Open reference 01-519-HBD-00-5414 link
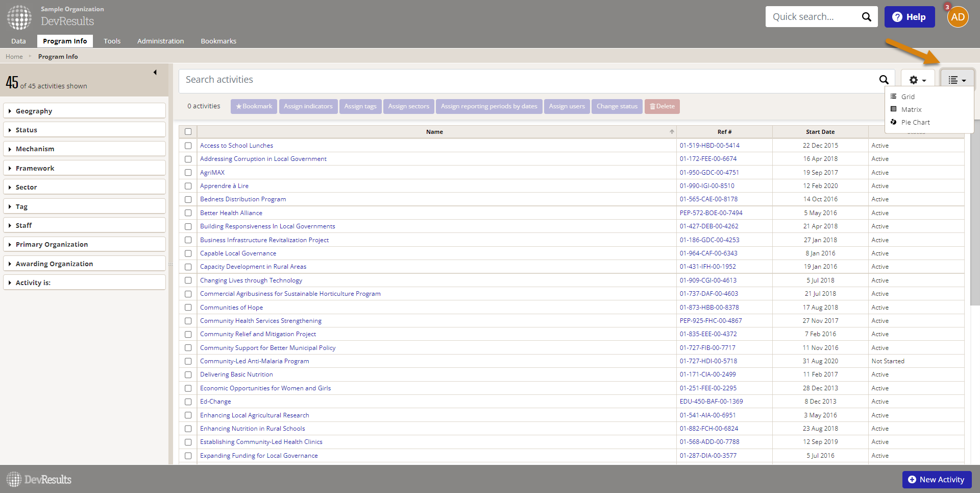Screen dimensions: 980x493 click(709, 146)
